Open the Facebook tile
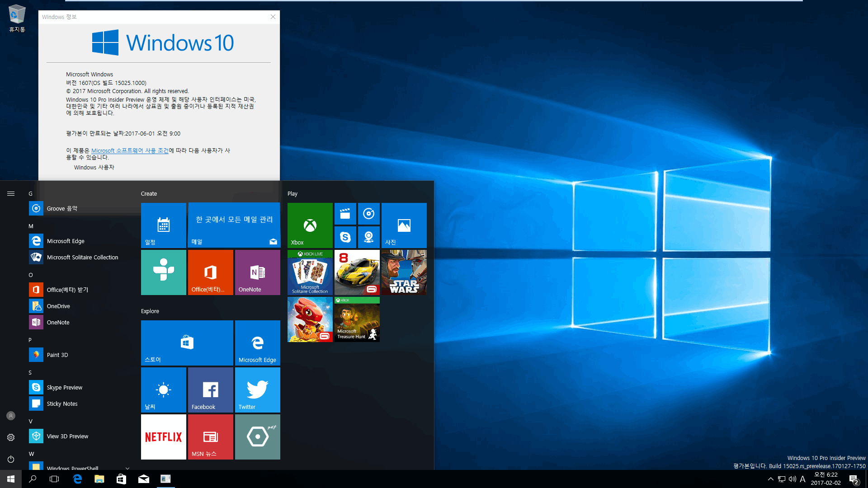868x488 pixels. tap(211, 390)
